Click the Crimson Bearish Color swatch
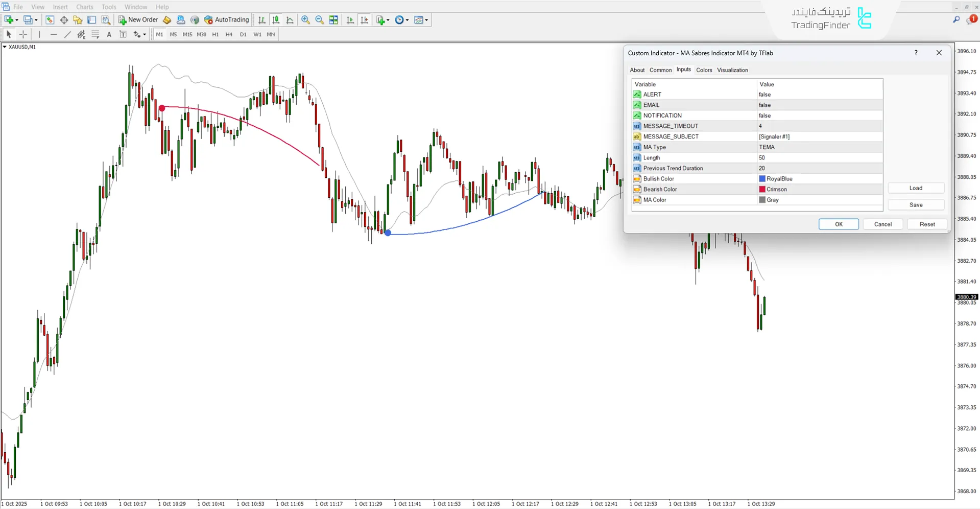The height and width of the screenshot is (509, 980). (762, 189)
